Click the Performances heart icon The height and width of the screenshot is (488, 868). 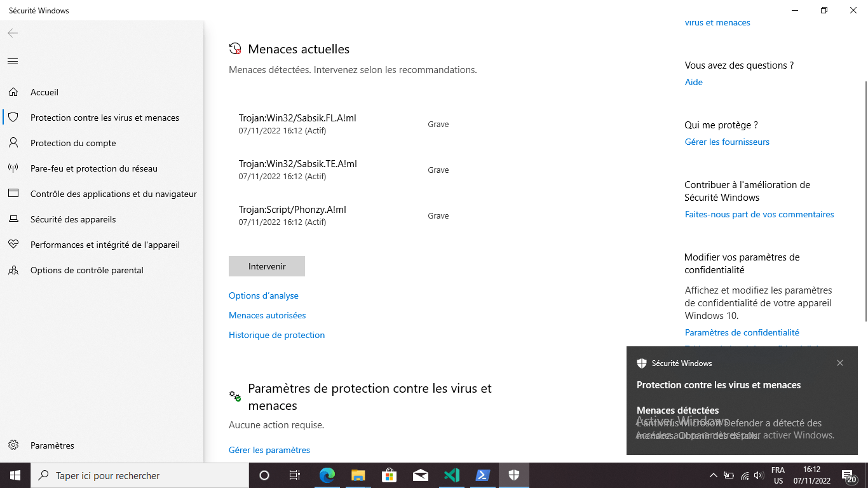pyautogui.click(x=13, y=245)
